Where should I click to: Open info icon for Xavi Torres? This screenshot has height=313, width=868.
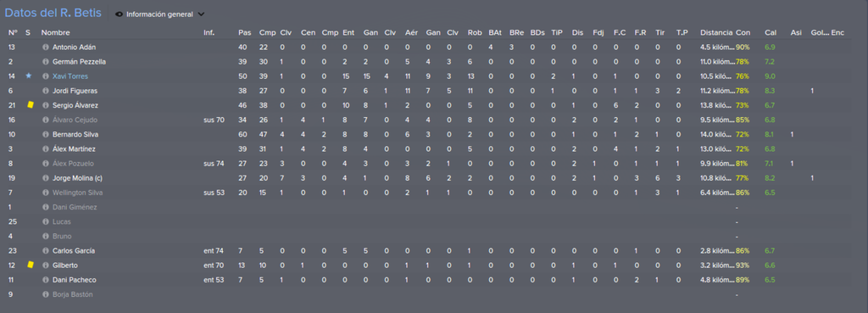46,76
